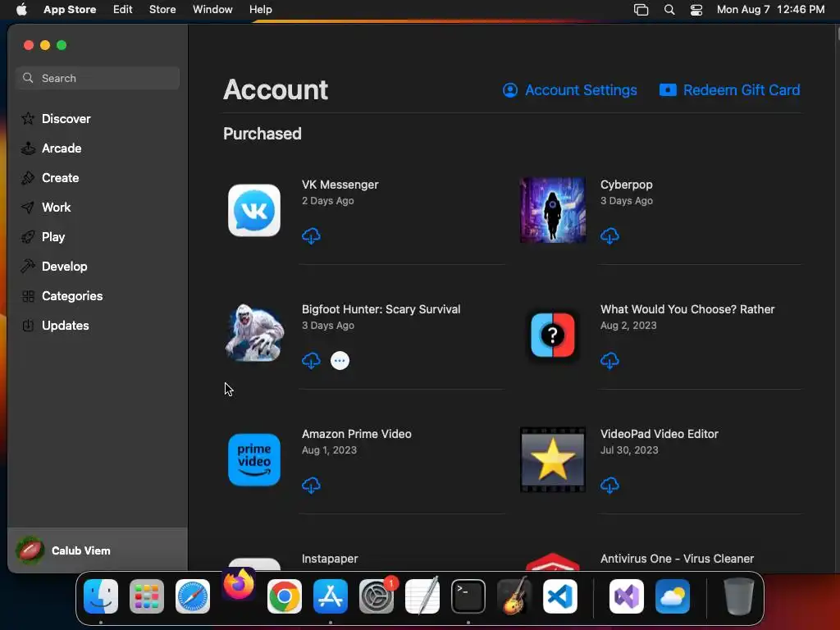
Task: Open Terminal from the Dock
Action: click(468, 596)
